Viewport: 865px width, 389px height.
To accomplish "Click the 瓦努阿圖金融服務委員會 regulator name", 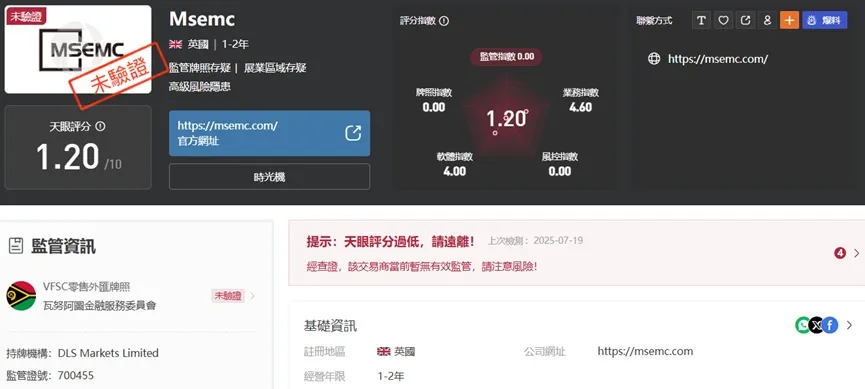I will point(99,305).
